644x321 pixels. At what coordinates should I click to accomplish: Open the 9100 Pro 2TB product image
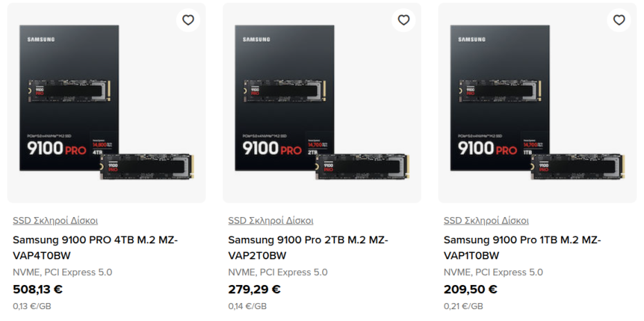pos(321,104)
